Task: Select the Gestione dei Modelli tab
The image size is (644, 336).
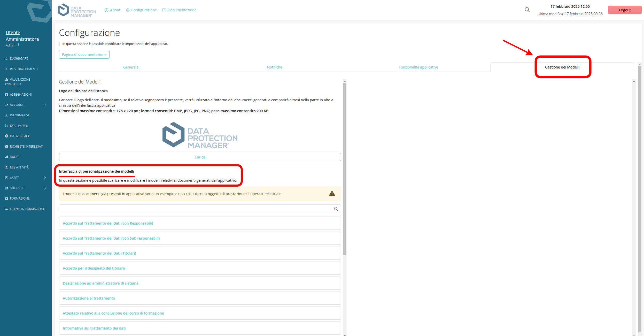Action: pyautogui.click(x=562, y=67)
